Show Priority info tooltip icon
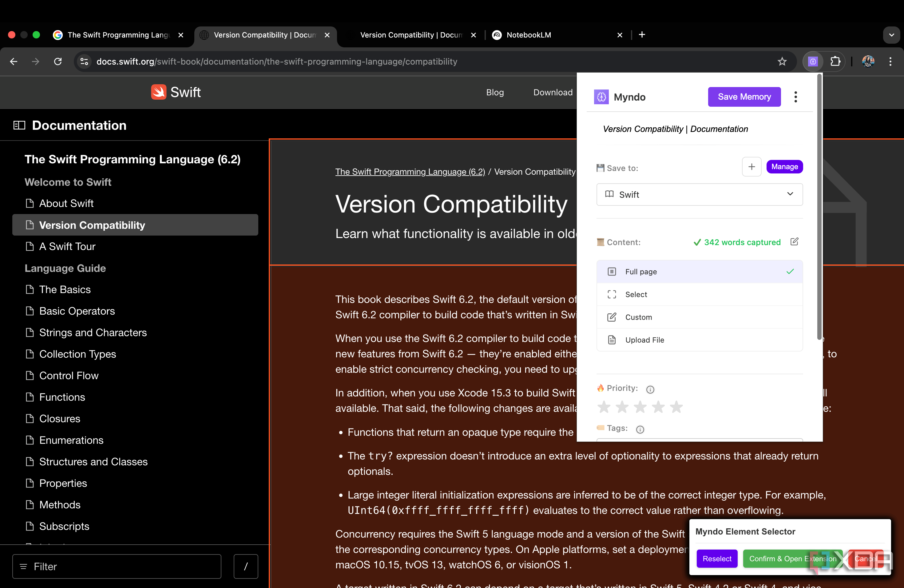 tap(650, 389)
